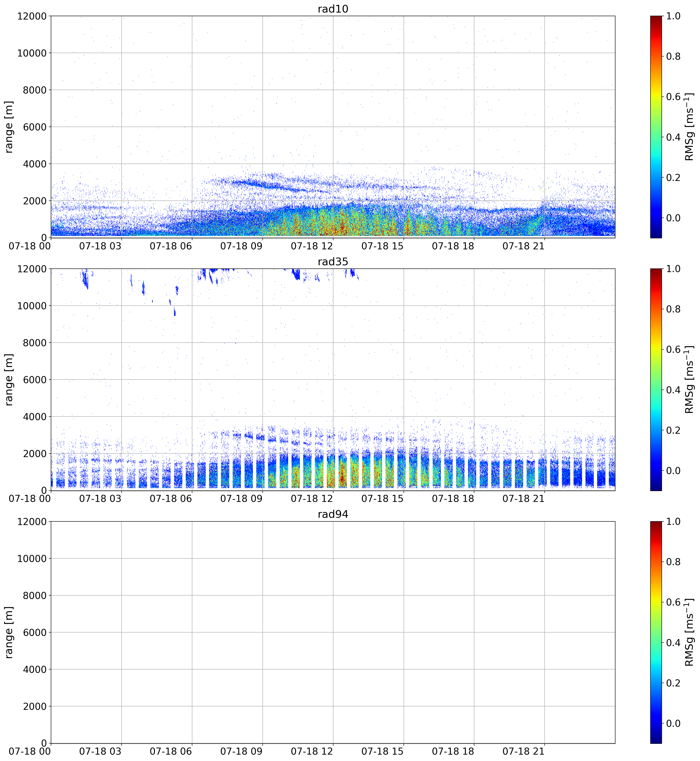700x761 pixels.
Task: Click the rad35 plot title
Action: tap(333, 262)
